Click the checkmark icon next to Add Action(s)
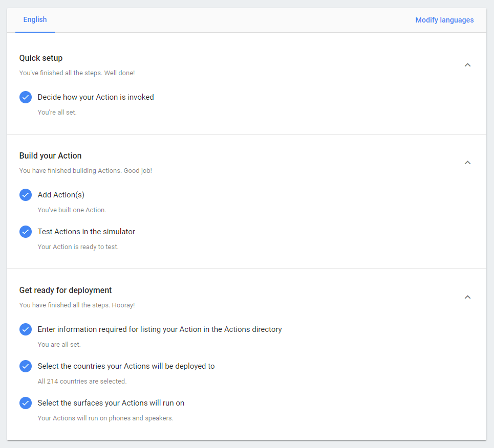This screenshot has width=494, height=448. click(26, 195)
